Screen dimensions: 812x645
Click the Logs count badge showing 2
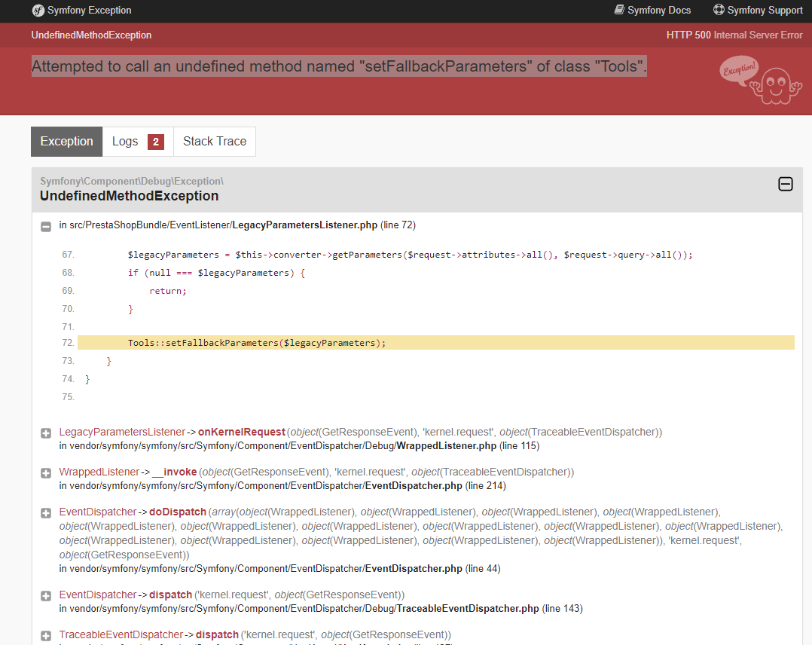(x=156, y=142)
